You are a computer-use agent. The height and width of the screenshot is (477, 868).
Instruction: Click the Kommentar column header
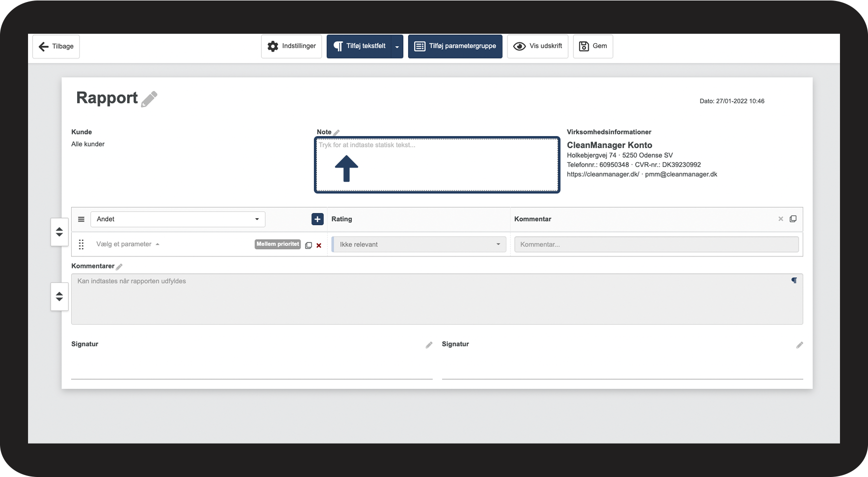(532, 219)
